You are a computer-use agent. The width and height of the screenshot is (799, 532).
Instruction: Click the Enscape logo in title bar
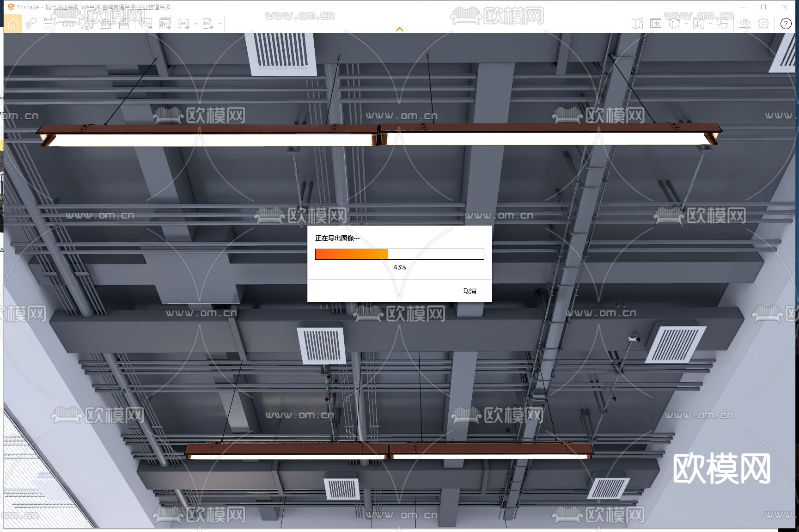(11, 7)
